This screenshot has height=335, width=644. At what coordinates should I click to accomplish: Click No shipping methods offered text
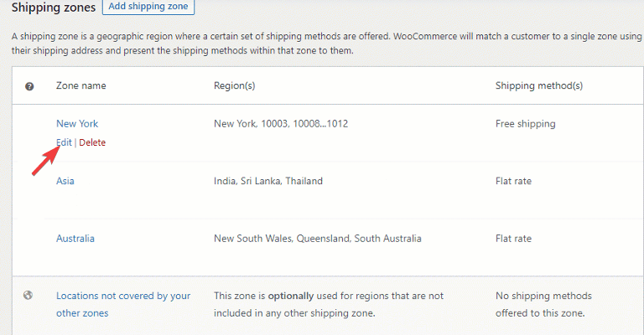[x=543, y=304]
